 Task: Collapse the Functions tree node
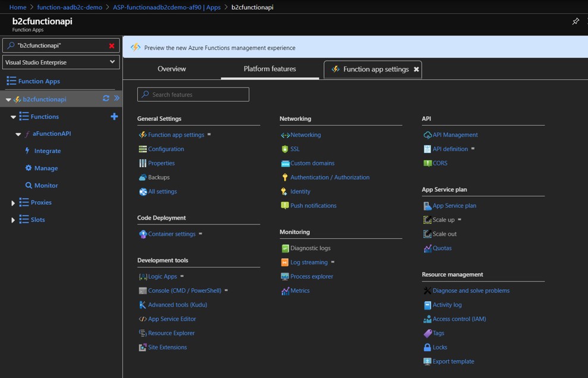pos(13,117)
